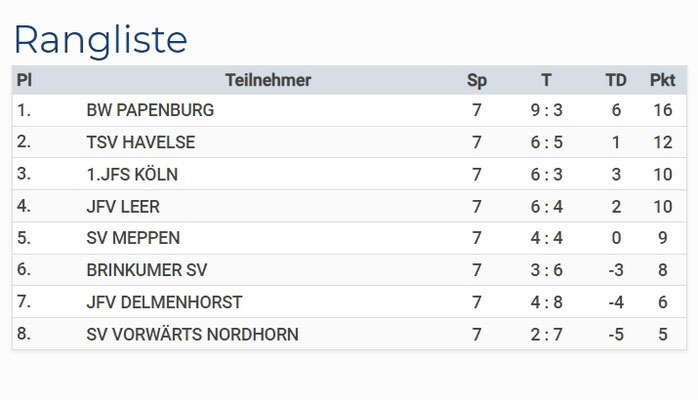Open BRINKUMER SV entry
Image resolution: width=698 pixels, height=400 pixels.
[146, 270]
